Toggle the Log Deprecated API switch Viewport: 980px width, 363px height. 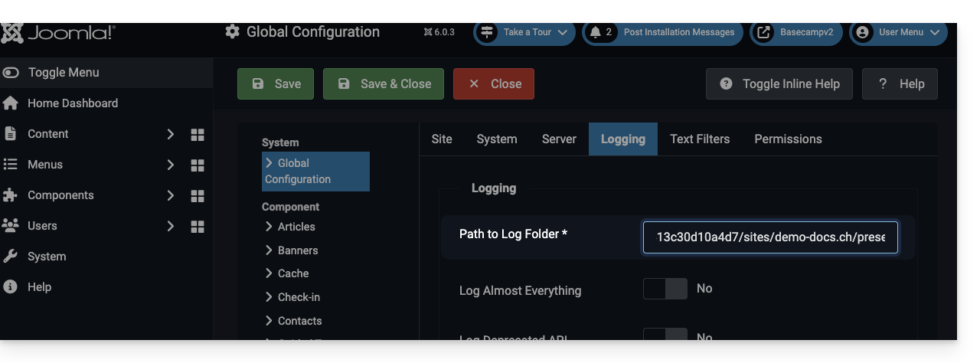[665, 335]
